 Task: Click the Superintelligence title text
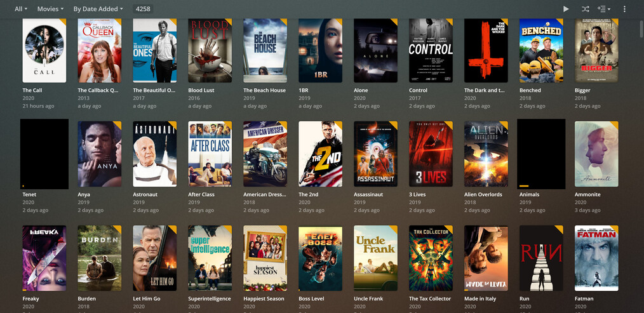pyautogui.click(x=210, y=298)
